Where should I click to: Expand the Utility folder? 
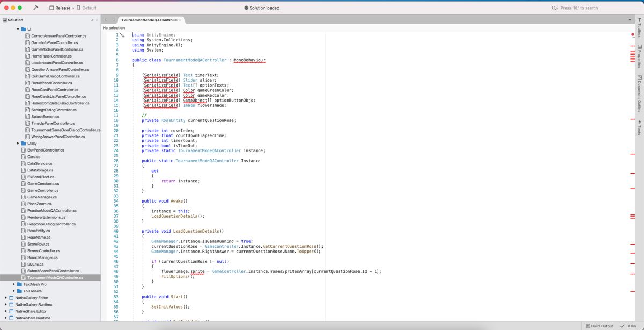pos(18,144)
